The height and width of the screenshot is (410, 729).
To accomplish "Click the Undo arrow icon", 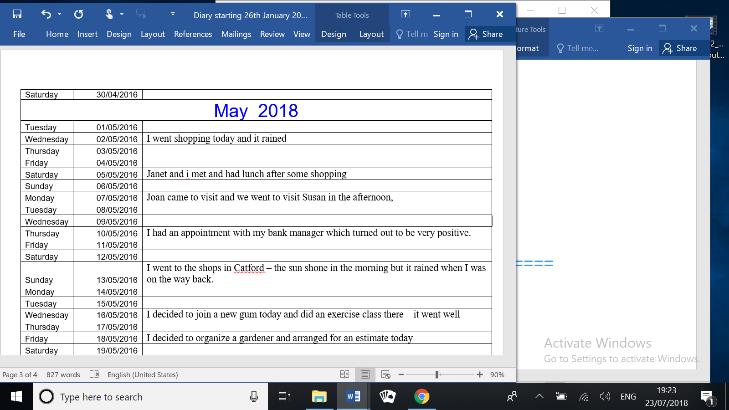I will (46, 15).
